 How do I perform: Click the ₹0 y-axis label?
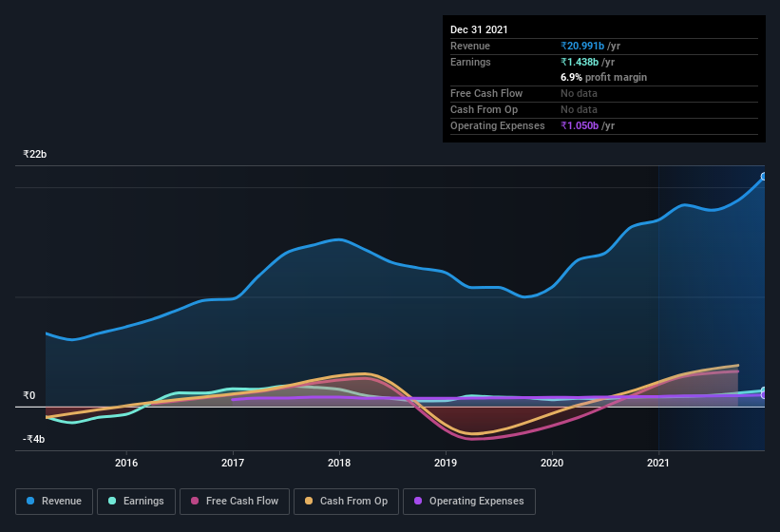click(x=29, y=396)
